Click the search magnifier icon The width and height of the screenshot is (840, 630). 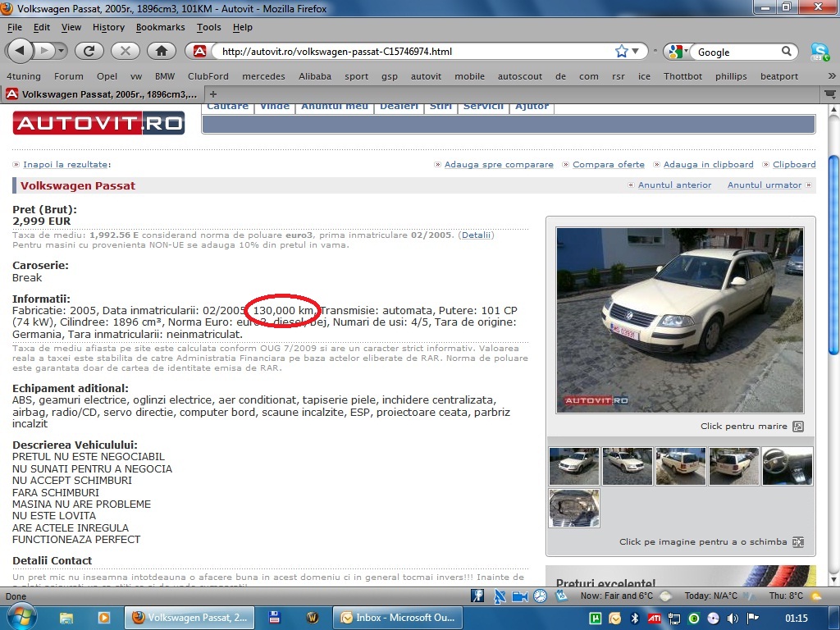pyautogui.click(x=787, y=52)
